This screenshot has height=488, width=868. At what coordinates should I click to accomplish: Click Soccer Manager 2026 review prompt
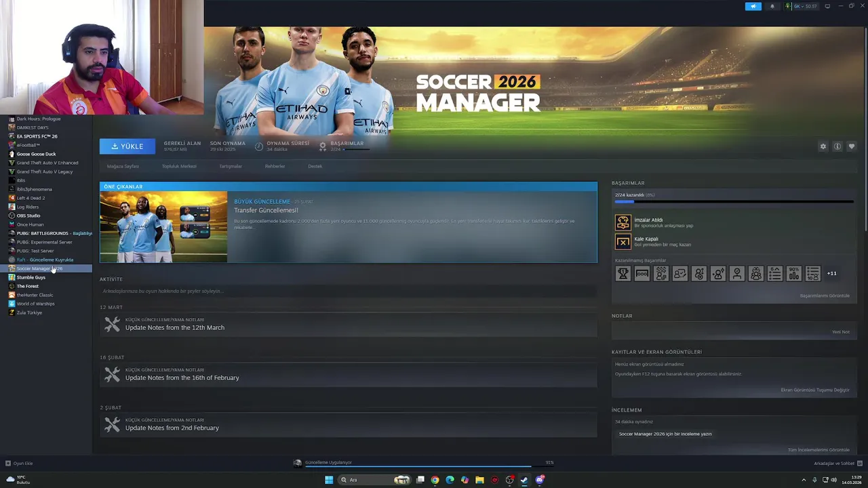coord(665,434)
